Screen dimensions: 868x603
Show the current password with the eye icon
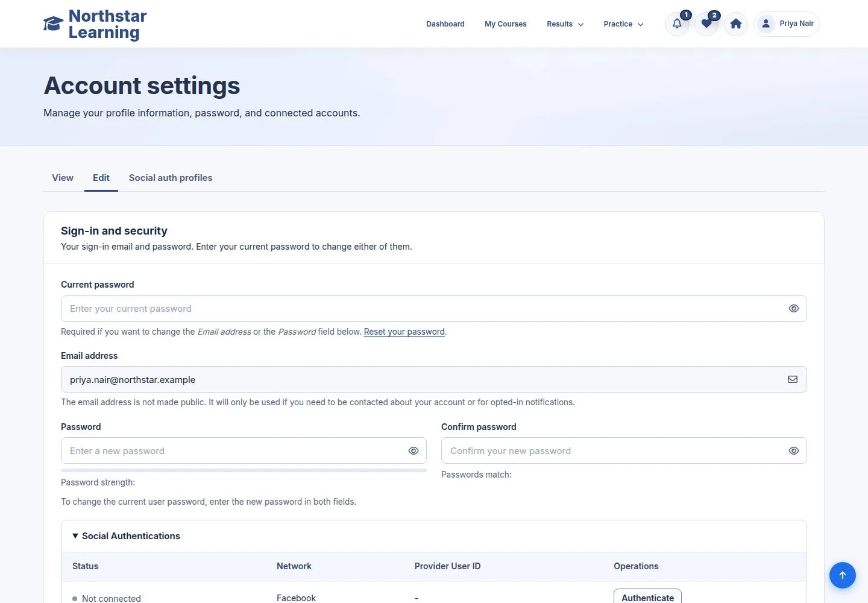click(x=794, y=309)
